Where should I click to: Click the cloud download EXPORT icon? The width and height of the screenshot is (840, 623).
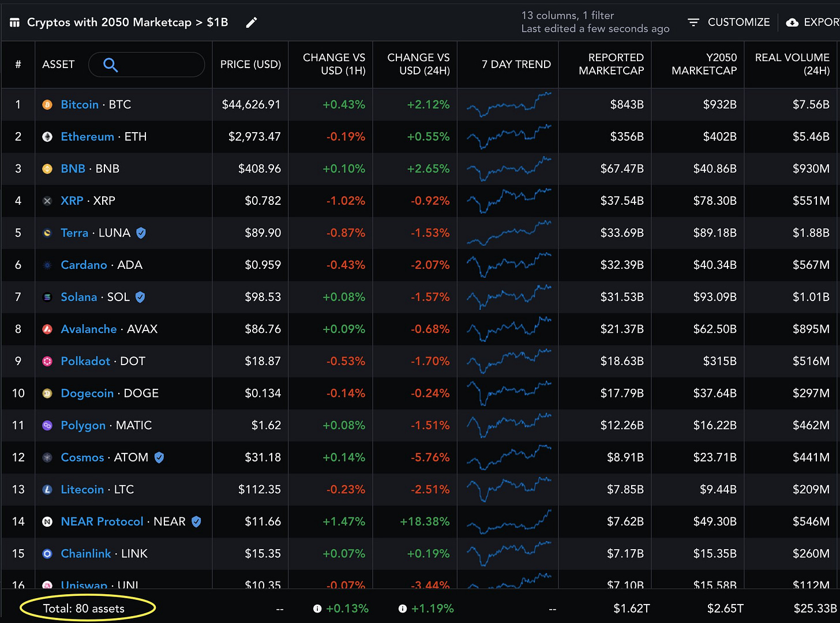point(793,22)
